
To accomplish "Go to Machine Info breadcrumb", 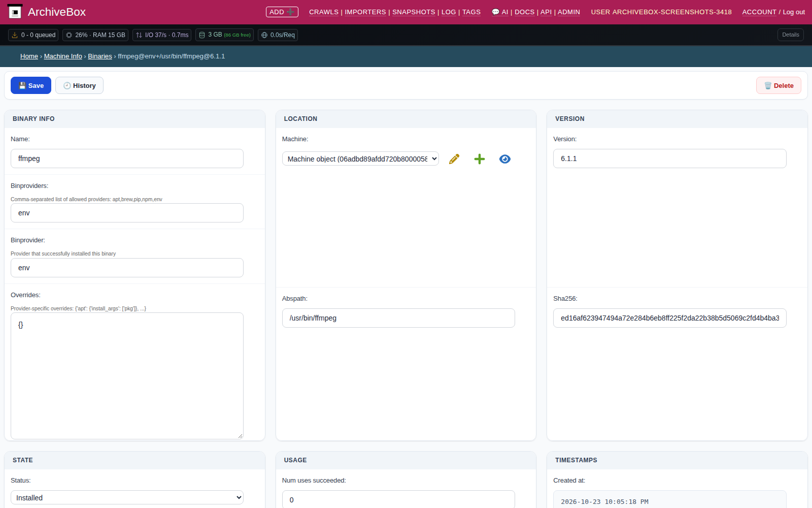I will tap(63, 56).
